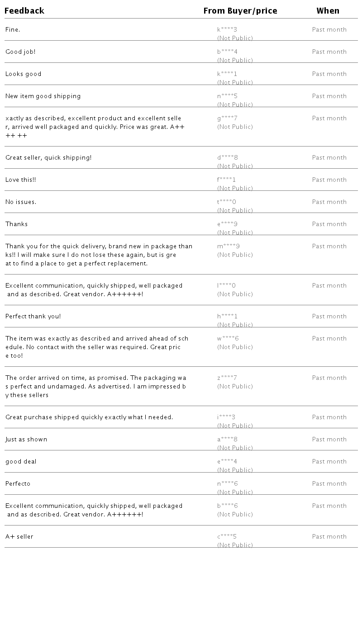Select the "Perfect thank you!" feedback

click(x=33, y=317)
